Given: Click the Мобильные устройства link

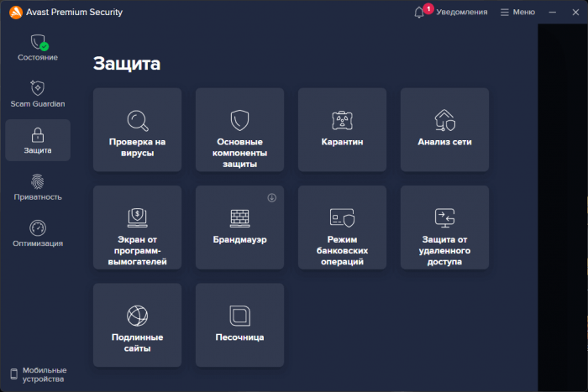Looking at the screenshot, I should (x=38, y=374).
